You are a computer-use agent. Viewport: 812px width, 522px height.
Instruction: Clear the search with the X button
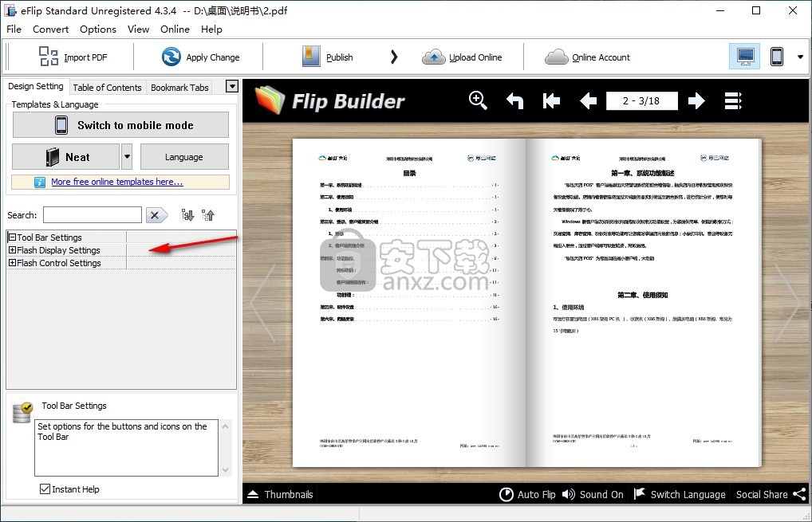pyautogui.click(x=156, y=214)
